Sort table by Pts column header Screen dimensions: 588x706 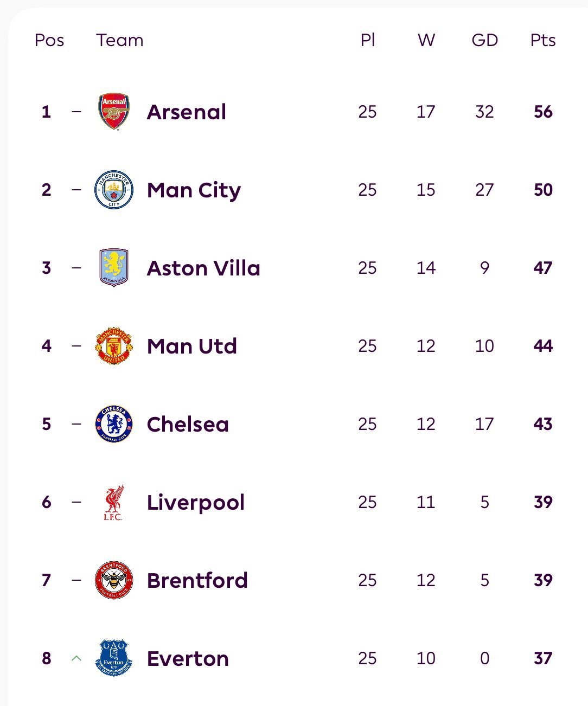pos(543,40)
